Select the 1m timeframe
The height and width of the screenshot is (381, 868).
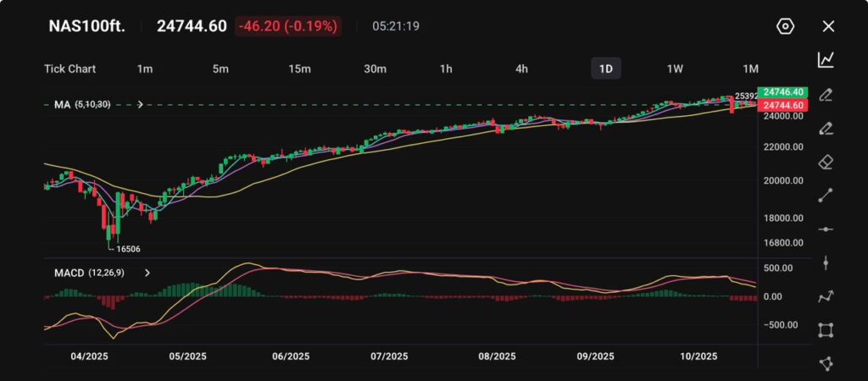(145, 69)
